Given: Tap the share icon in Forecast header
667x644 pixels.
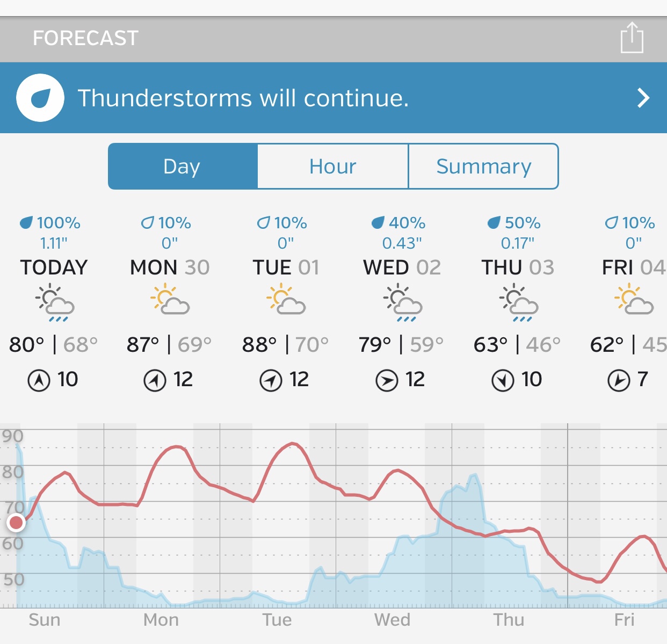Looking at the screenshot, I should pos(632,38).
